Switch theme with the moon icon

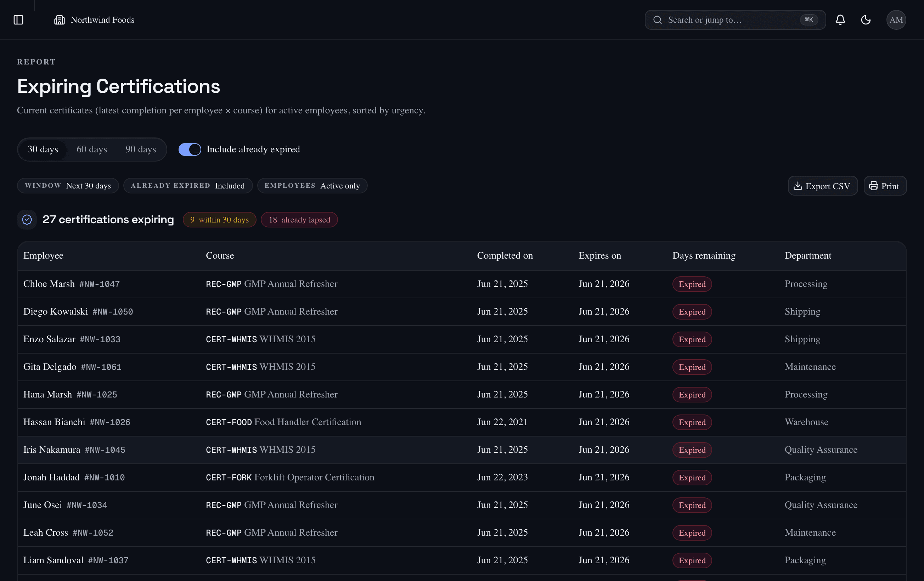point(866,19)
